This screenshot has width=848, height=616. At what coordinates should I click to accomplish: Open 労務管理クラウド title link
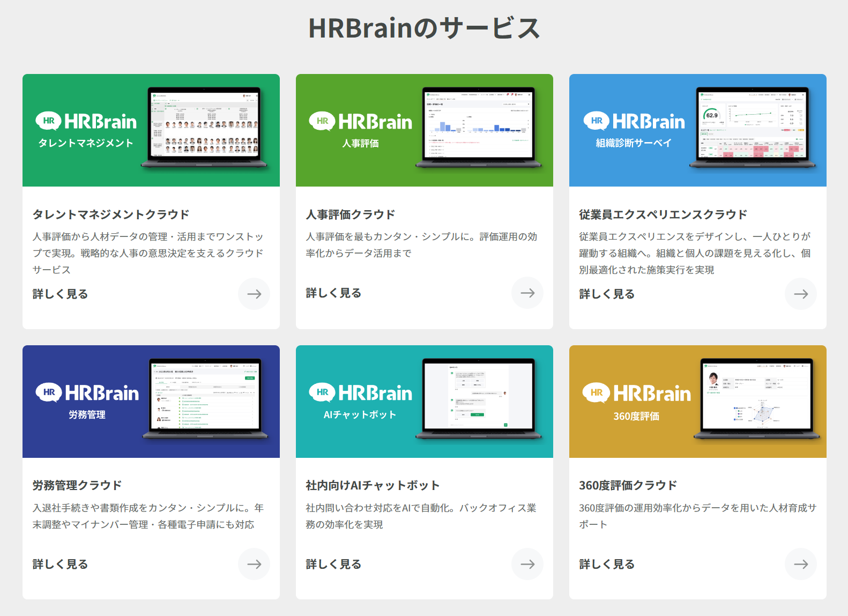click(x=77, y=485)
